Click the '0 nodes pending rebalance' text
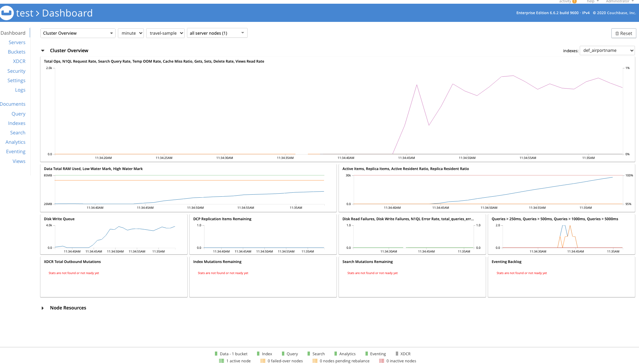Viewport: 639px width, 364px height. tap(345, 361)
